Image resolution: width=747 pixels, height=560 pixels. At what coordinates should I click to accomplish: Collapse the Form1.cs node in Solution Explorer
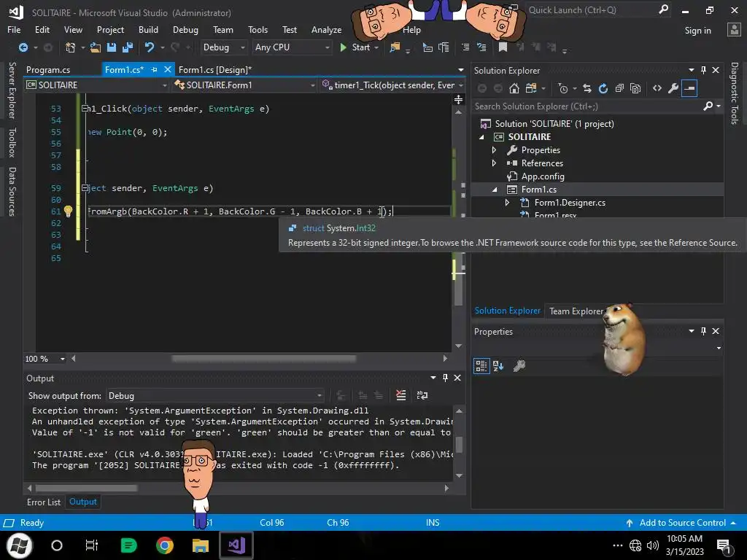point(495,190)
